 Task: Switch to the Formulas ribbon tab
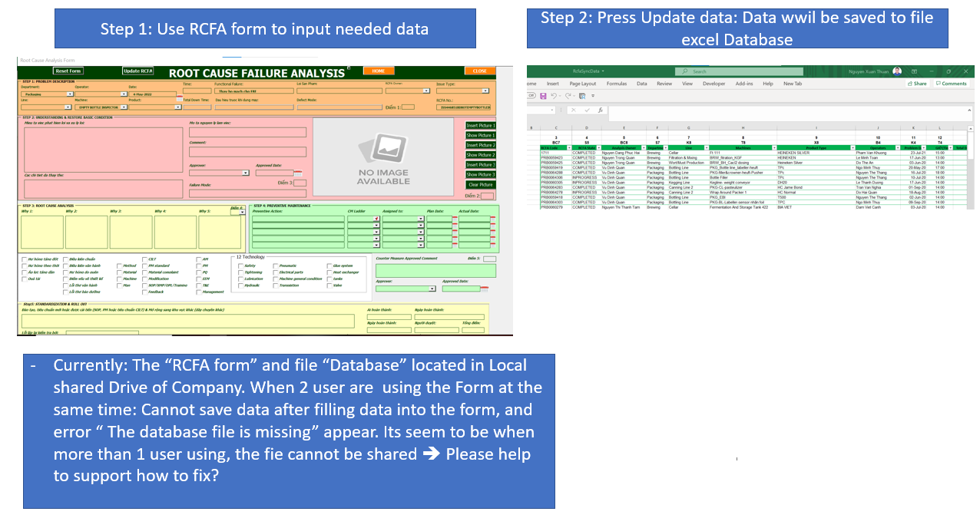(x=617, y=84)
